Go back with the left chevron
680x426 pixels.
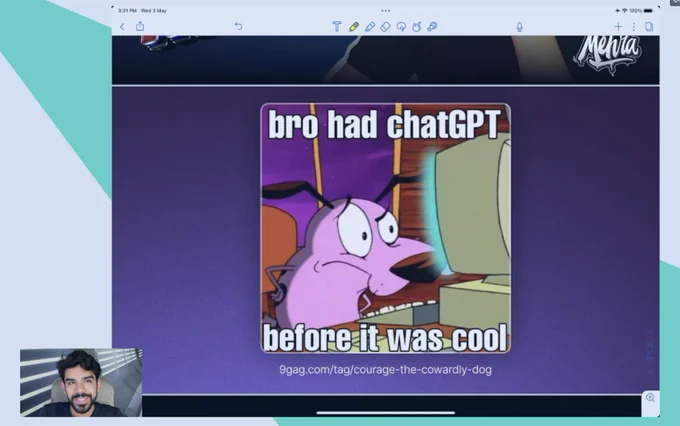pos(122,27)
